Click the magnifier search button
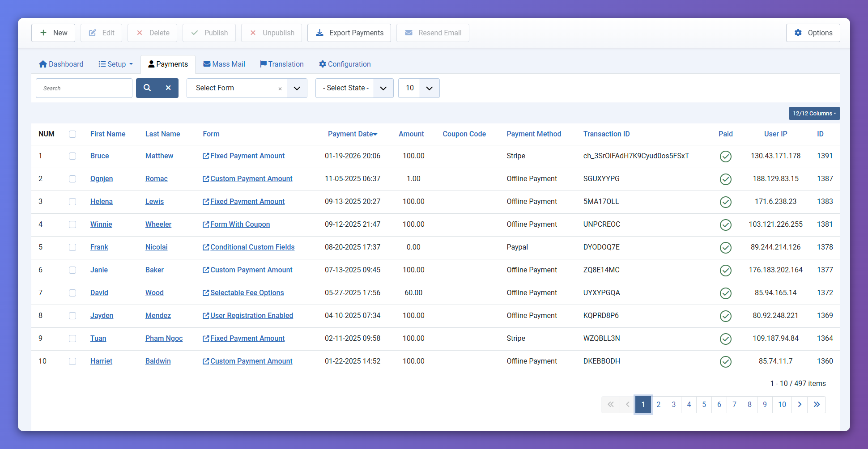 [x=147, y=88]
